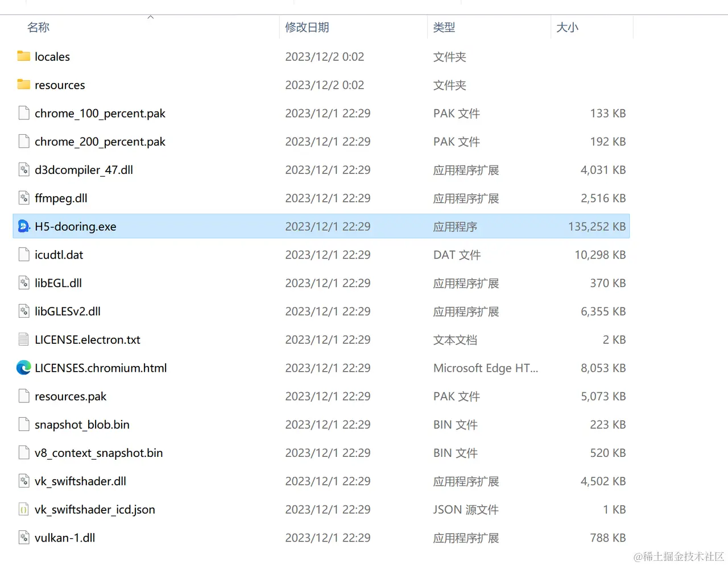Select the file name chrome_100_percent.pak
This screenshot has width=728, height=566.
click(x=100, y=114)
